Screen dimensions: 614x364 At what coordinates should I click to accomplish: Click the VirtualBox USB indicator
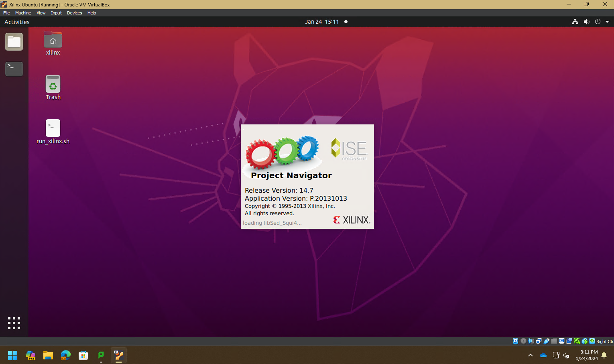[546, 341]
